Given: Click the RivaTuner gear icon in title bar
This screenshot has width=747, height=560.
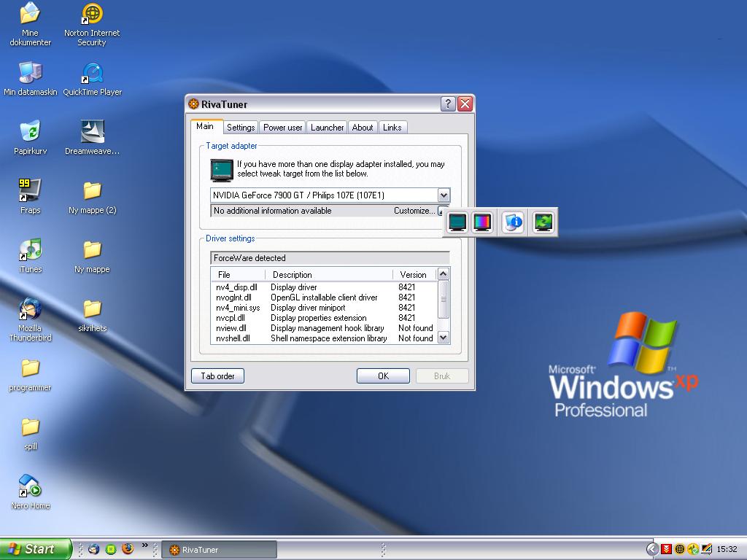Looking at the screenshot, I should 193,104.
